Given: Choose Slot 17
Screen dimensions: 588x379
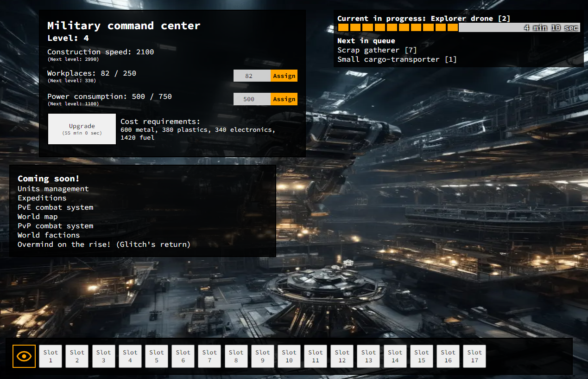Looking at the screenshot, I should (474, 356).
